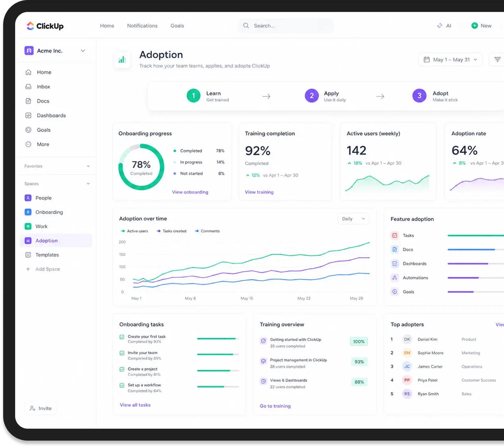Click the Docs icon in Feature adoption
Viewport: 504px width, 447px height.
pos(395,249)
